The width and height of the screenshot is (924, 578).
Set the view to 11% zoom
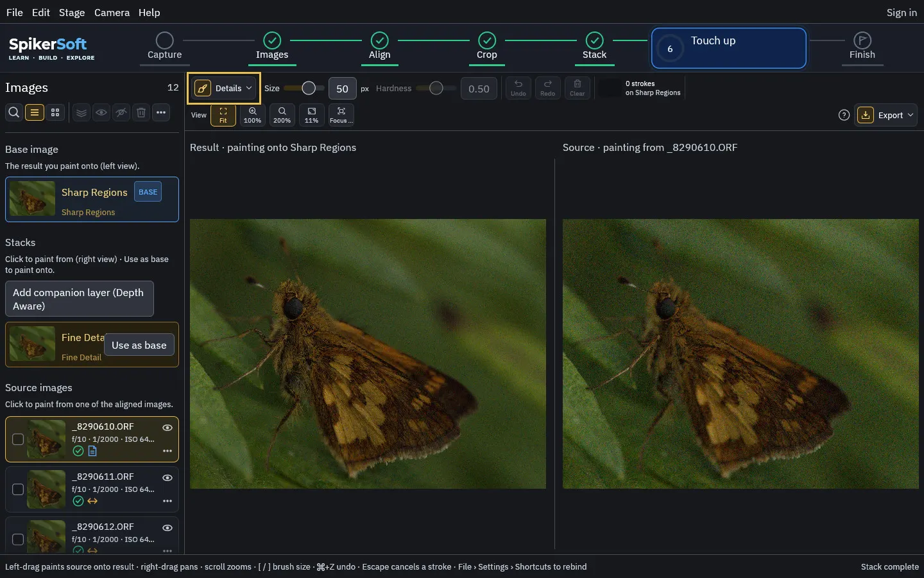click(312, 115)
